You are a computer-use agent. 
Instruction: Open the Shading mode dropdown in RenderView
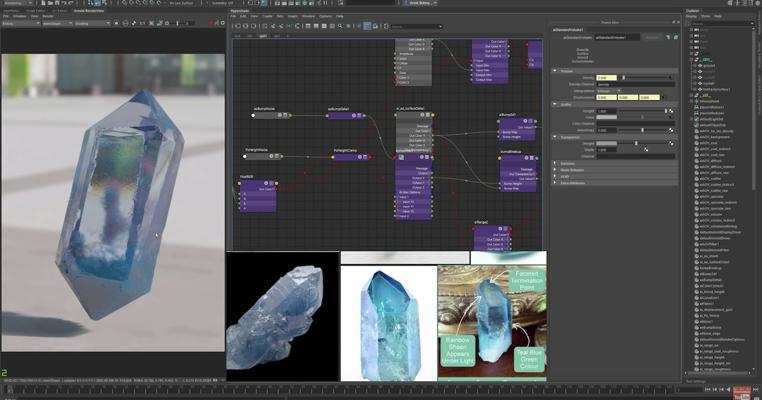[92, 23]
